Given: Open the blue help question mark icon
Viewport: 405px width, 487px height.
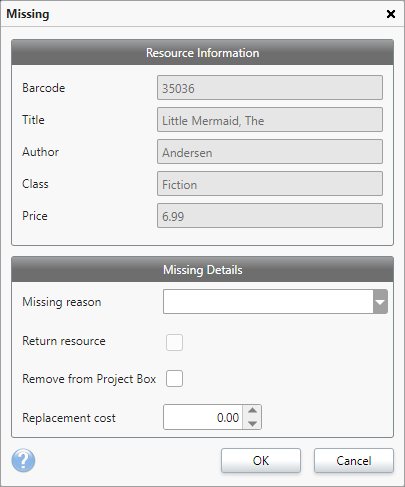Looking at the screenshot, I should (x=23, y=460).
